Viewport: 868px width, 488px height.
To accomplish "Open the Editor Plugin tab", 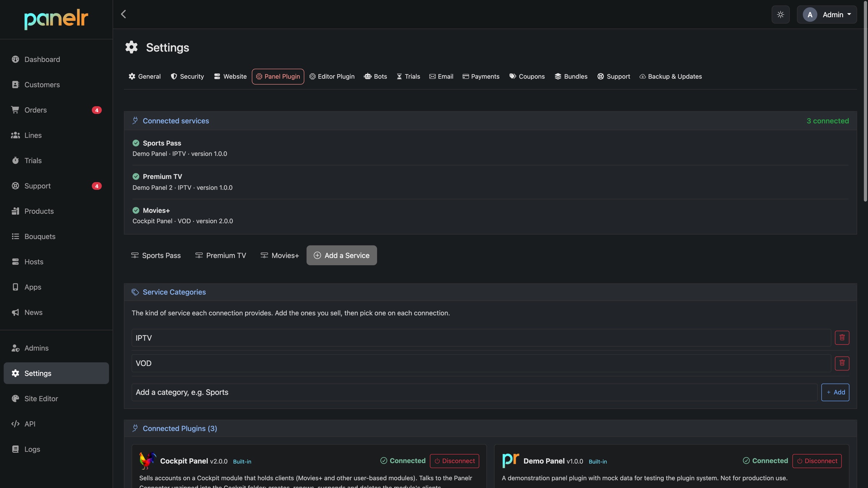I will click(332, 77).
